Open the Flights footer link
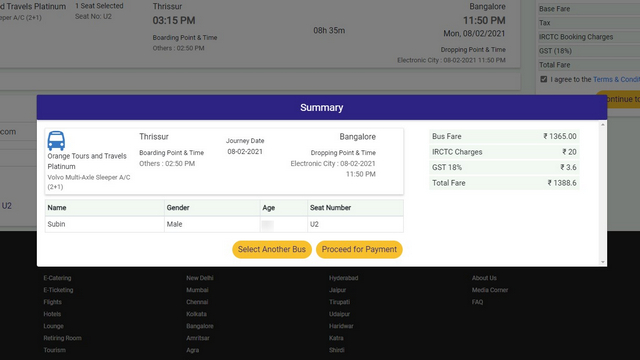This screenshot has height=360, width=640. point(53,302)
